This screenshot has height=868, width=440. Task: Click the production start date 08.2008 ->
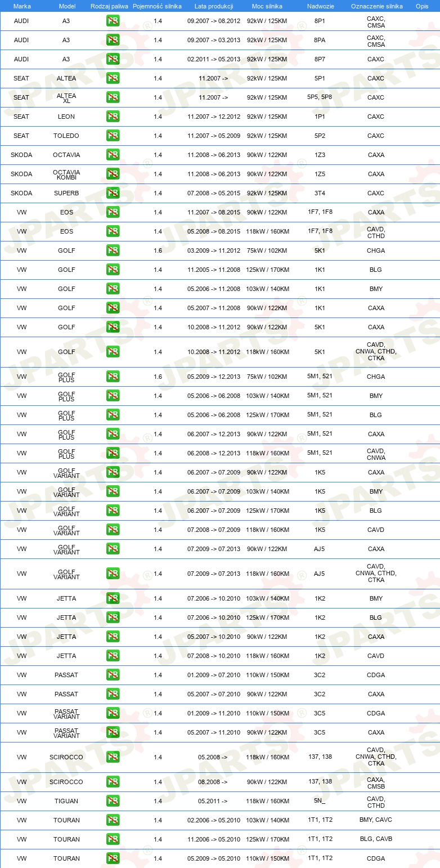point(213,782)
